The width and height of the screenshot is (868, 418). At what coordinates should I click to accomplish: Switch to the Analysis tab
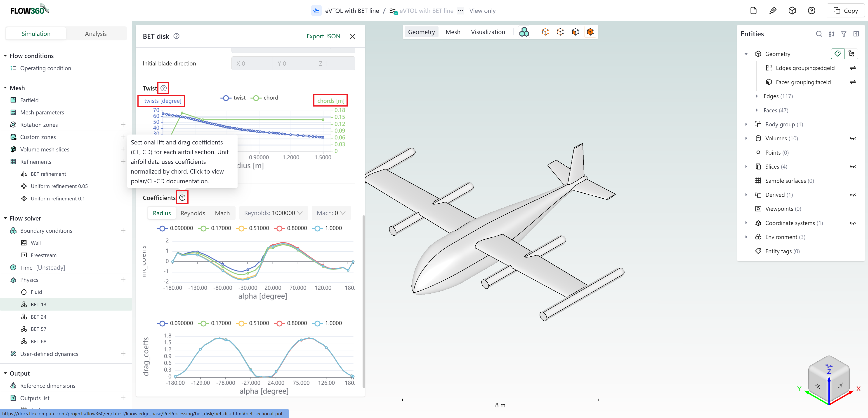tap(96, 33)
